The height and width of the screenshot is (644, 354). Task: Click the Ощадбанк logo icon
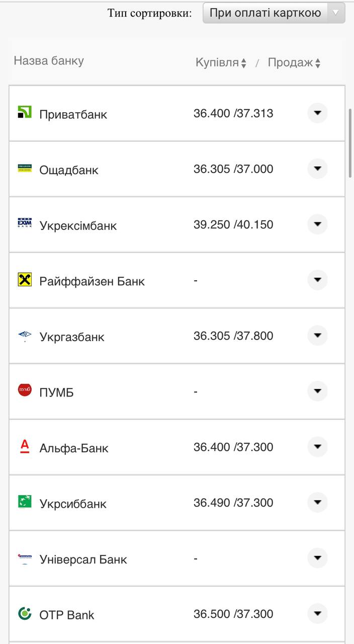[24, 169]
